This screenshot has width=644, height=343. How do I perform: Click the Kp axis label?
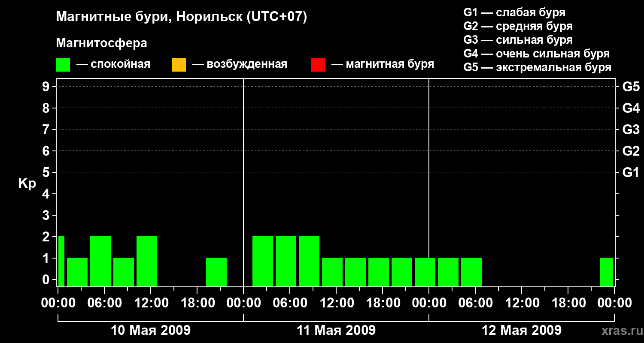(27, 183)
